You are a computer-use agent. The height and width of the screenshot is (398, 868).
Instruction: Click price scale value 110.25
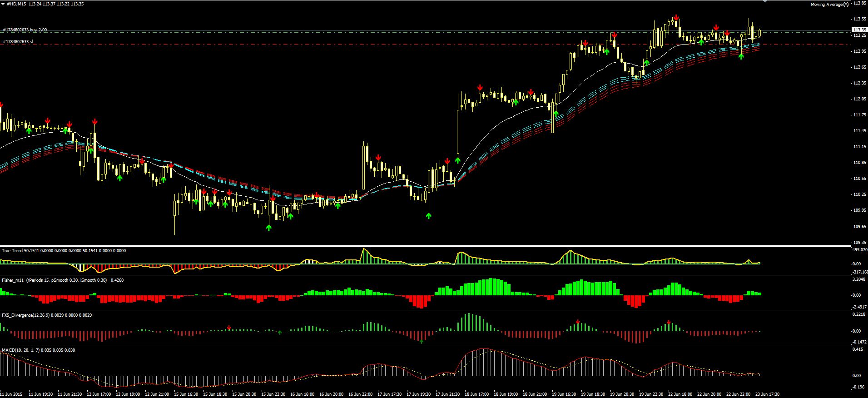pos(859,194)
